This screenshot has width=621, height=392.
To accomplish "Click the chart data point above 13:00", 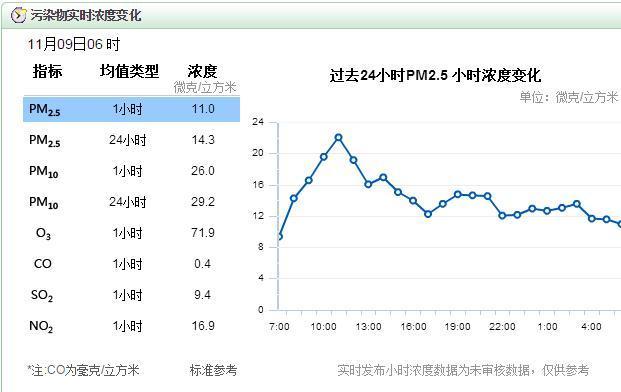I will click(368, 184).
